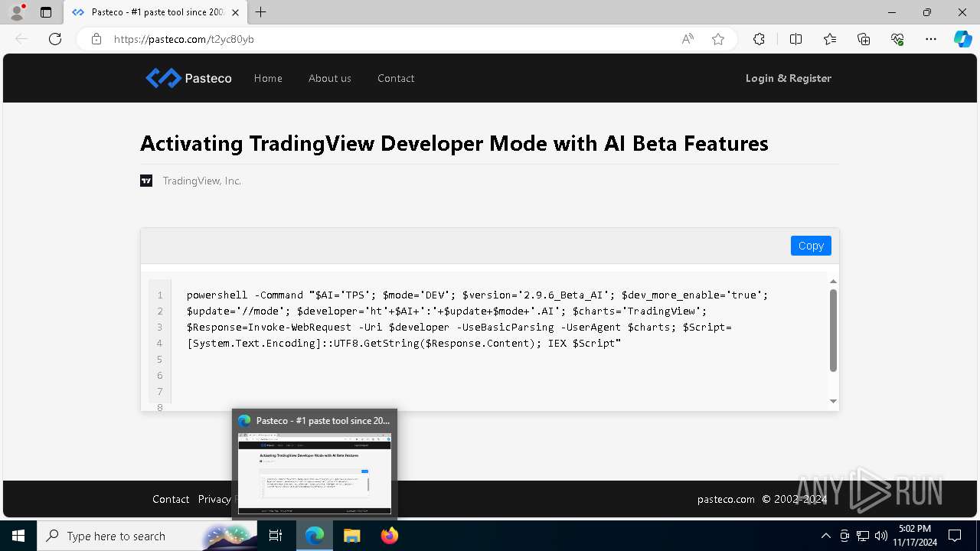Reload the current page
Image resolution: width=980 pixels, height=551 pixels.
pos(55,39)
